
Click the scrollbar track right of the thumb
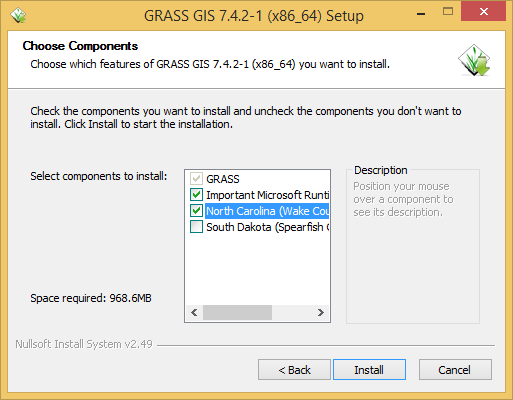click(292, 312)
